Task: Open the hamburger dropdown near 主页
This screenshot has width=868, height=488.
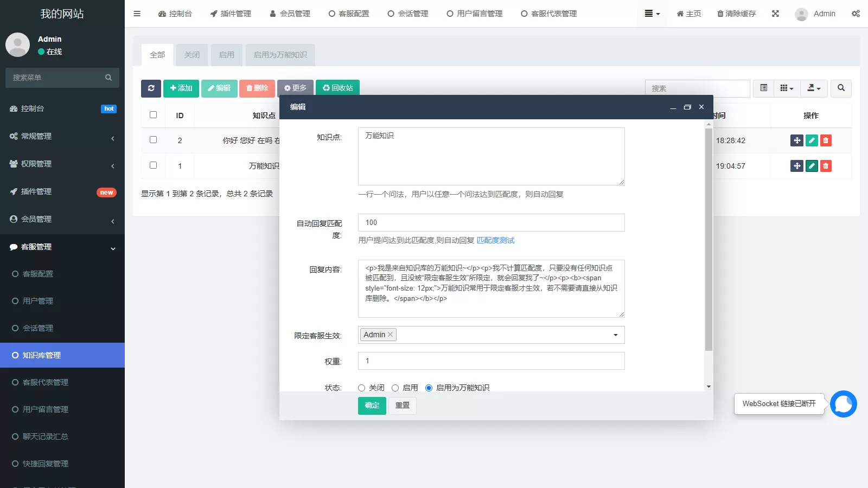Action: 652,14
